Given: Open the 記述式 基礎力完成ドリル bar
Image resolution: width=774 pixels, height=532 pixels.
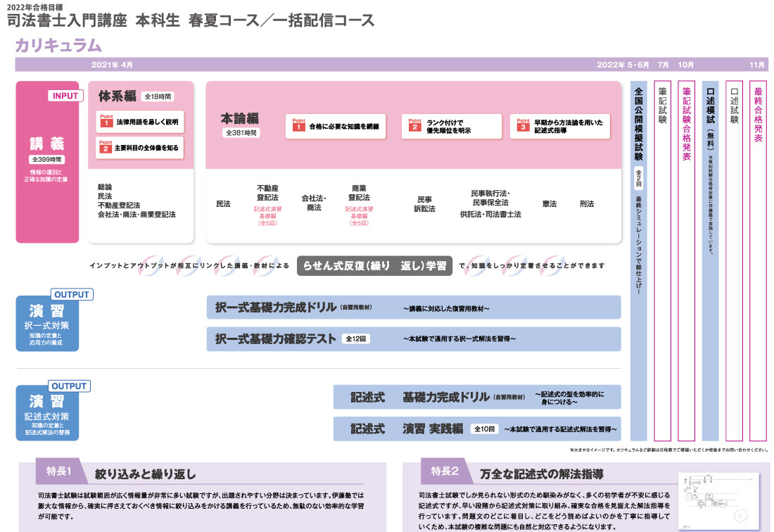Looking at the screenshot, I should (x=476, y=397).
